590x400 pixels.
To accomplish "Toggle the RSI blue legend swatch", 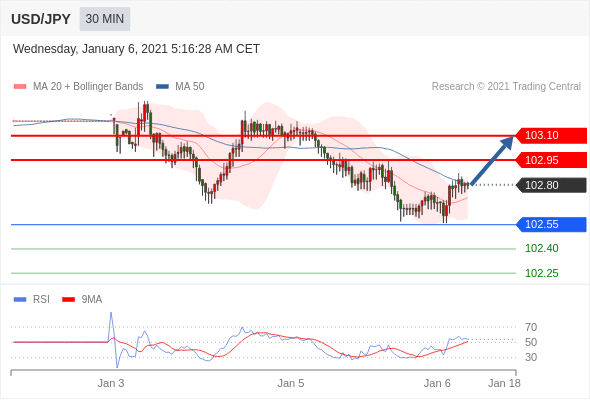I will click(20, 300).
